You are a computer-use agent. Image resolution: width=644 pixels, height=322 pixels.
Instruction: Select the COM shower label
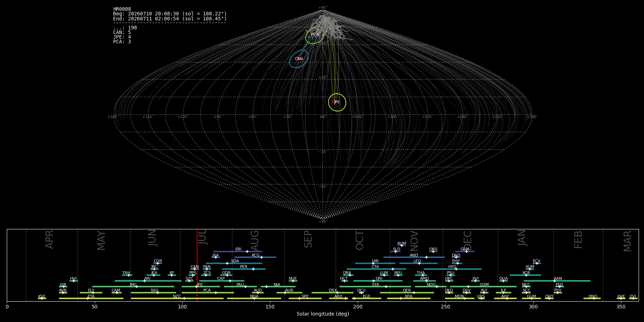pyautogui.click(x=484, y=285)
